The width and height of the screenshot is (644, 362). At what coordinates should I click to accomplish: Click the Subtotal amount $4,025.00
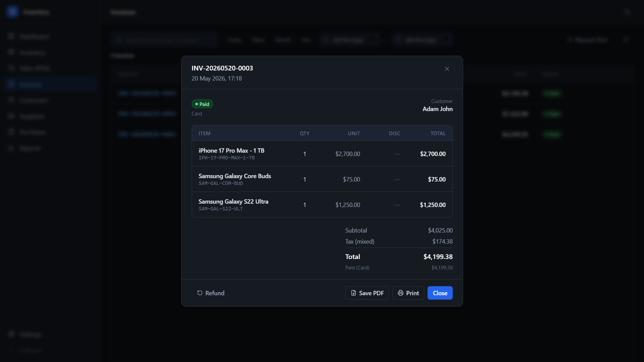coord(440,230)
